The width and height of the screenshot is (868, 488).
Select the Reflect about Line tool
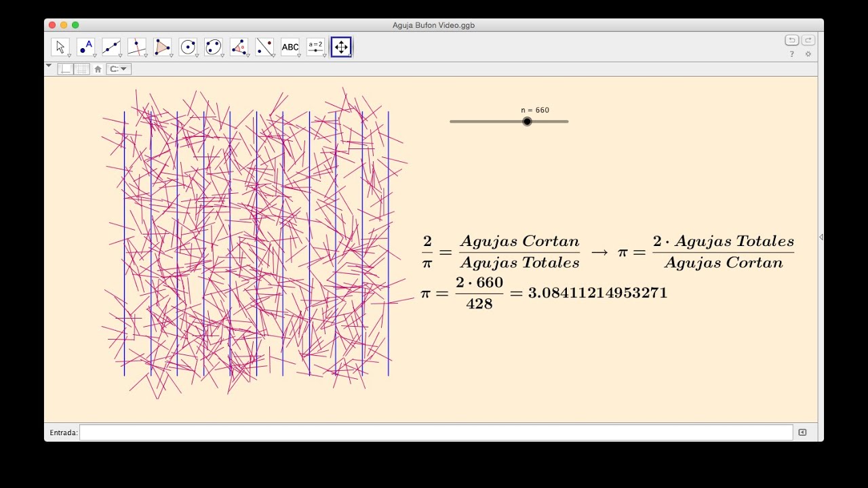tap(264, 47)
